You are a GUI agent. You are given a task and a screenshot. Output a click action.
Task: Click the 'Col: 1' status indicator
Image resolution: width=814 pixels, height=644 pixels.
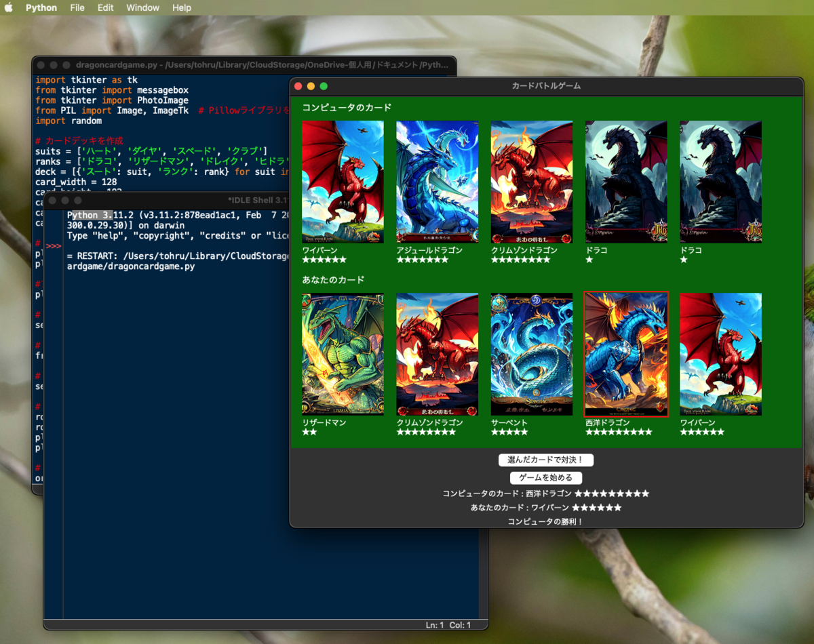461,625
